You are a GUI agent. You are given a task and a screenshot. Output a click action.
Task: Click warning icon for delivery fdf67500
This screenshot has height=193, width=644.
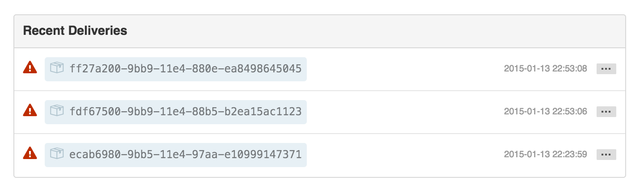coord(30,111)
